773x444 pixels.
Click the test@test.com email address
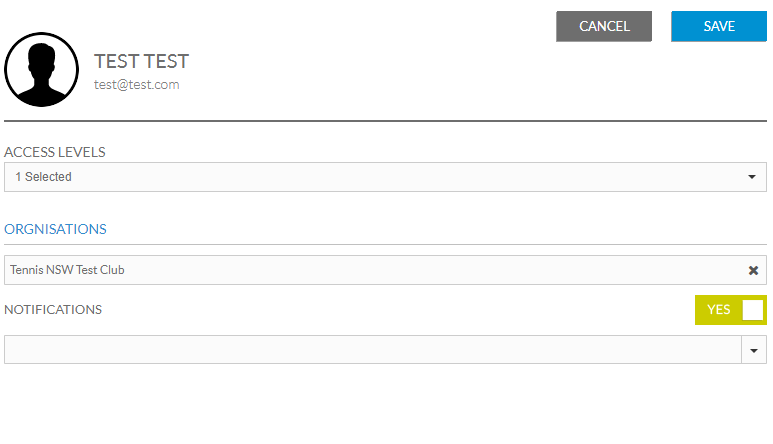pyautogui.click(x=137, y=85)
